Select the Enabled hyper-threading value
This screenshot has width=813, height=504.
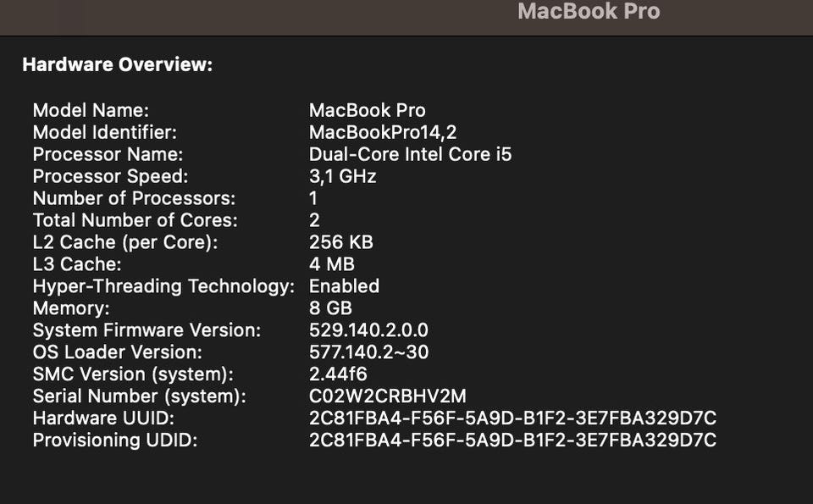[344, 286]
